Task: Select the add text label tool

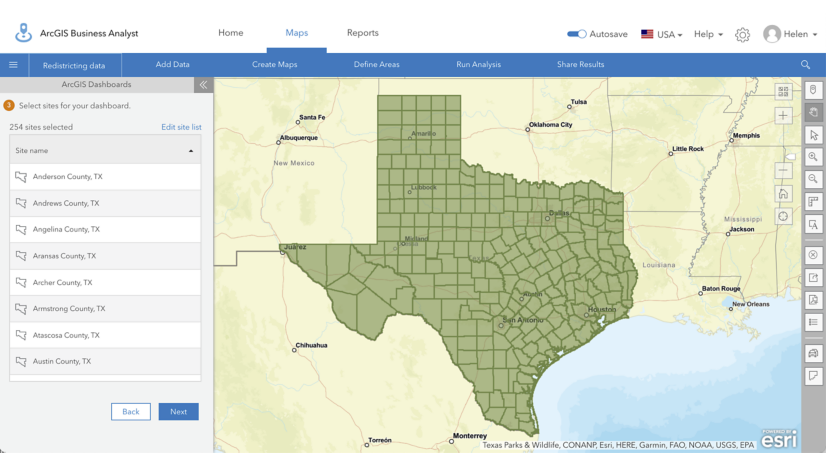Action: 813,225
